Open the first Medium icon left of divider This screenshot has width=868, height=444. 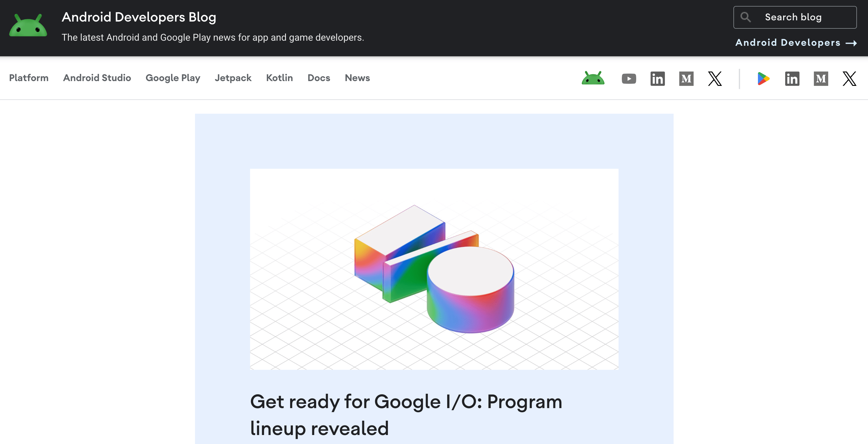(x=686, y=79)
